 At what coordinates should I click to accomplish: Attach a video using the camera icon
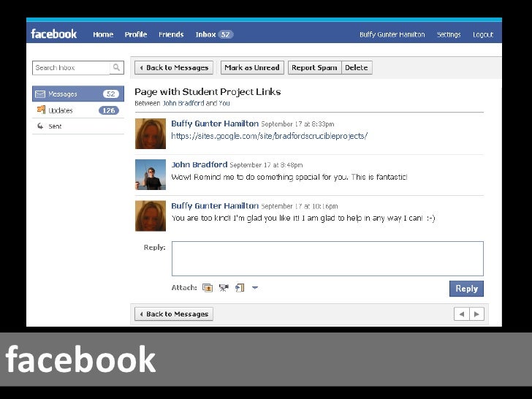(224, 288)
